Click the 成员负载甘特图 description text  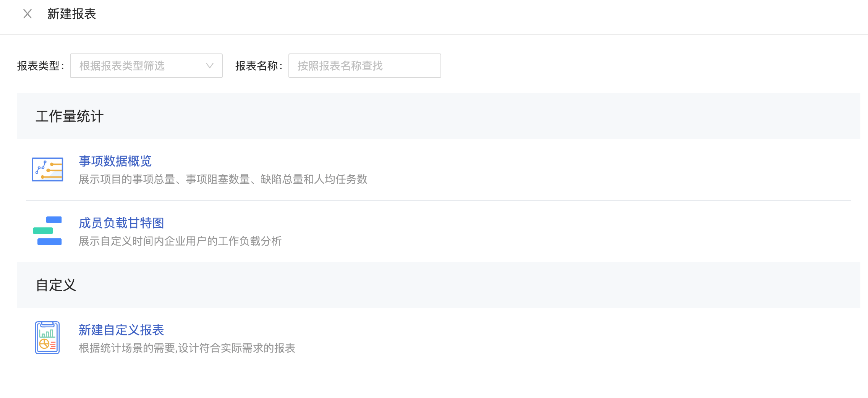pos(180,241)
